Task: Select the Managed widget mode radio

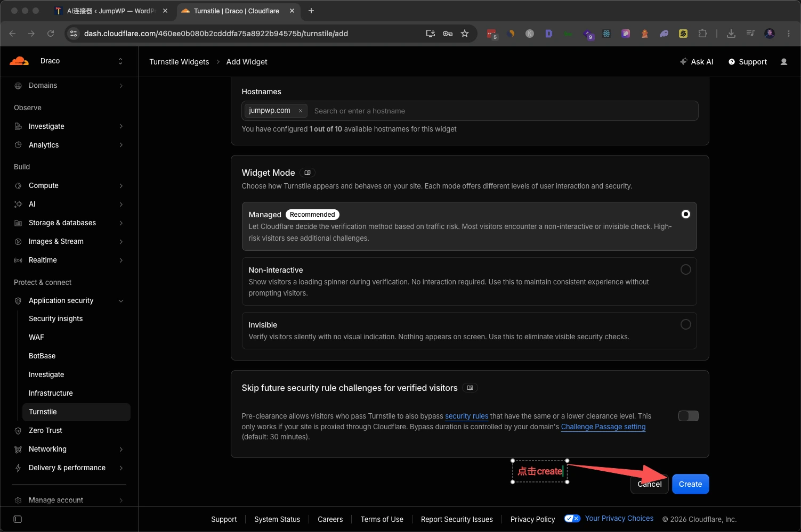Action: [686, 214]
